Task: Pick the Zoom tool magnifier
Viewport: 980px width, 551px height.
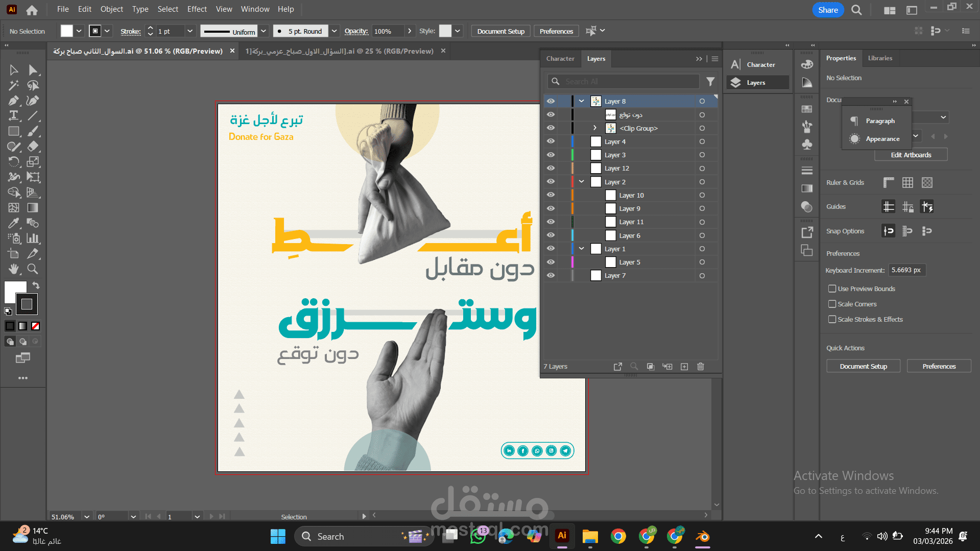Action: coord(33,269)
